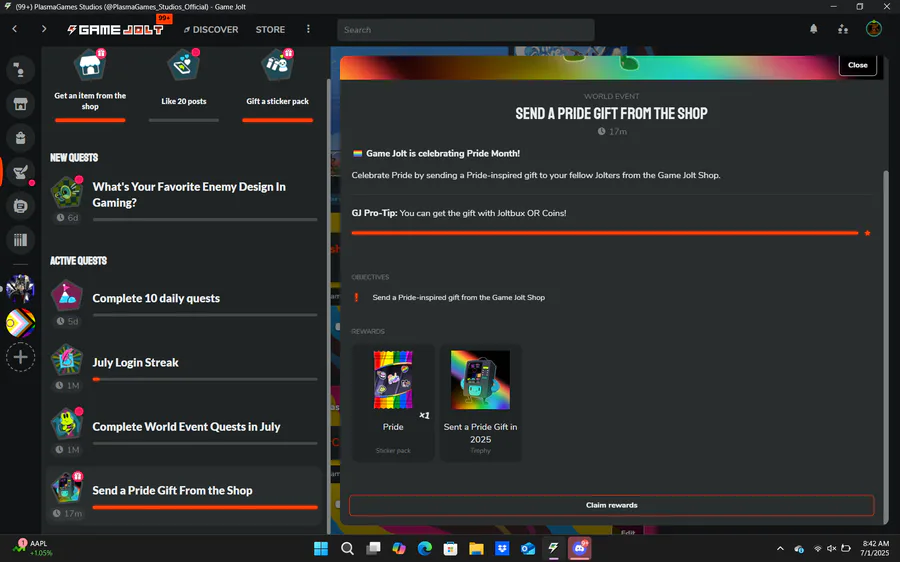This screenshot has height=562, width=900.
Task: Open Discord from the taskbar
Action: tap(580, 548)
